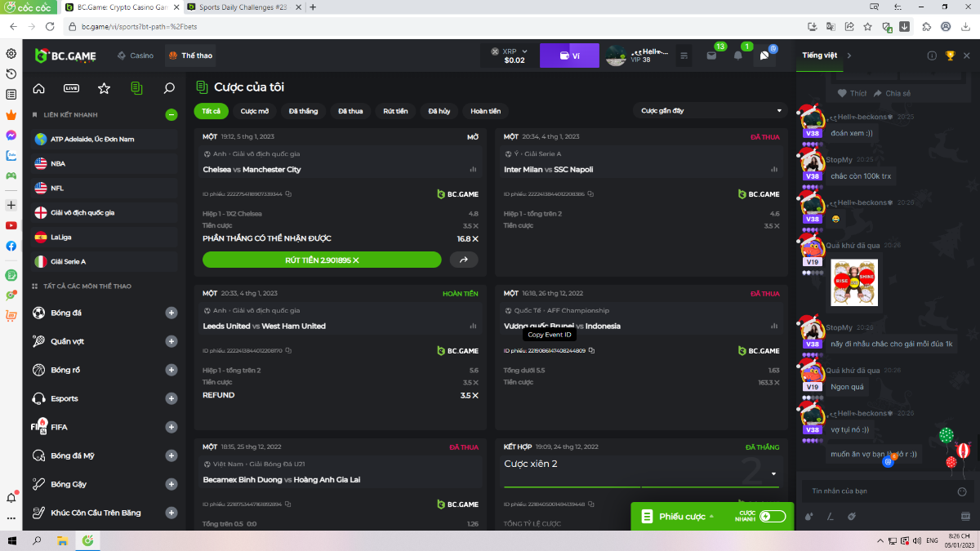Viewport: 980px width, 551px height.
Task: View statistics icon for Inter Milan match
Action: point(773,170)
